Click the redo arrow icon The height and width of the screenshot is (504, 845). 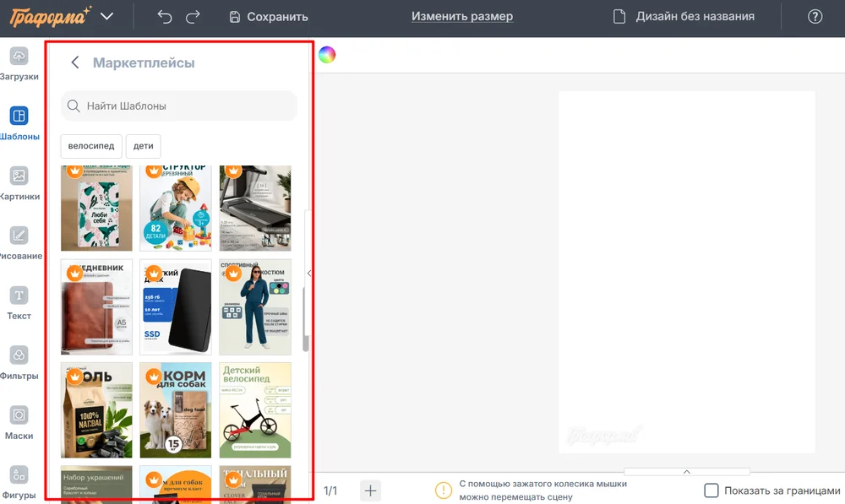click(194, 17)
